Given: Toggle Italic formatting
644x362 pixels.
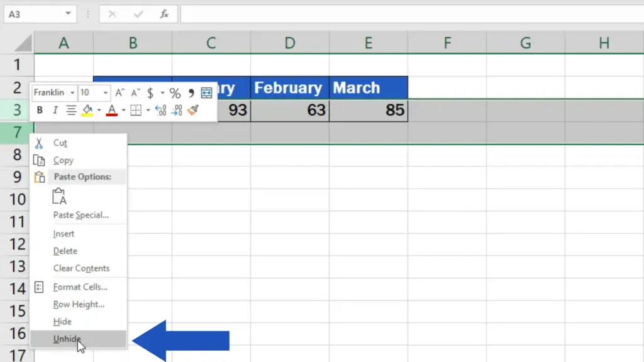Looking at the screenshot, I should point(55,109).
